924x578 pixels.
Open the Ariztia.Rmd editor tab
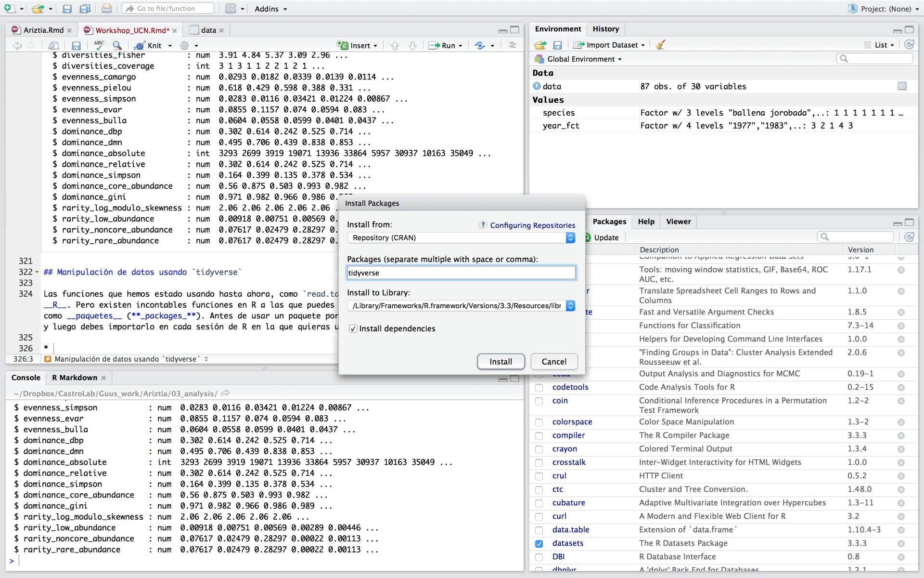pos(43,30)
